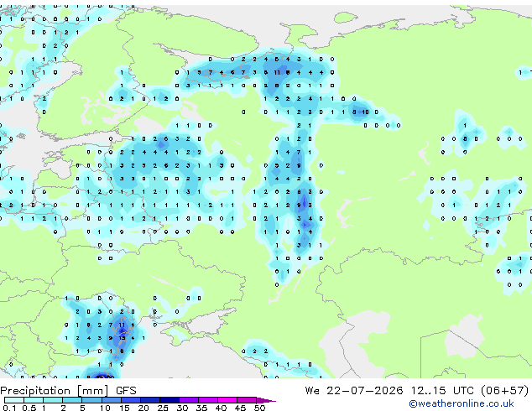Select the forecast date We 22-07-2026 text

[x=354, y=391]
